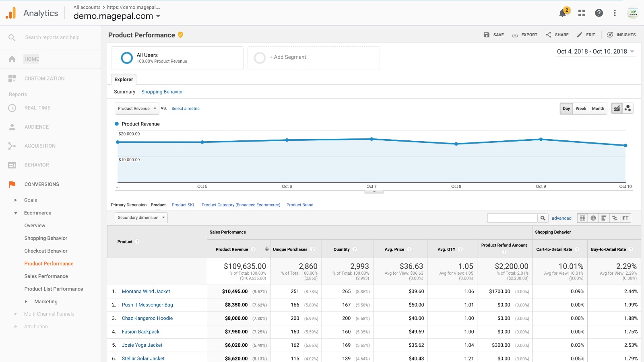Select the Explorer tab

[x=124, y=79]
